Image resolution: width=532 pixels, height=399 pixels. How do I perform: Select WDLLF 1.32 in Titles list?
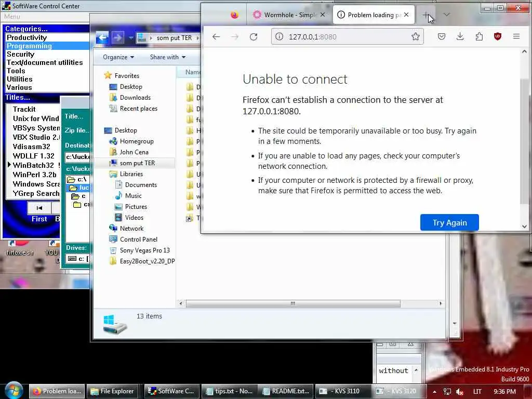[33, 156]
